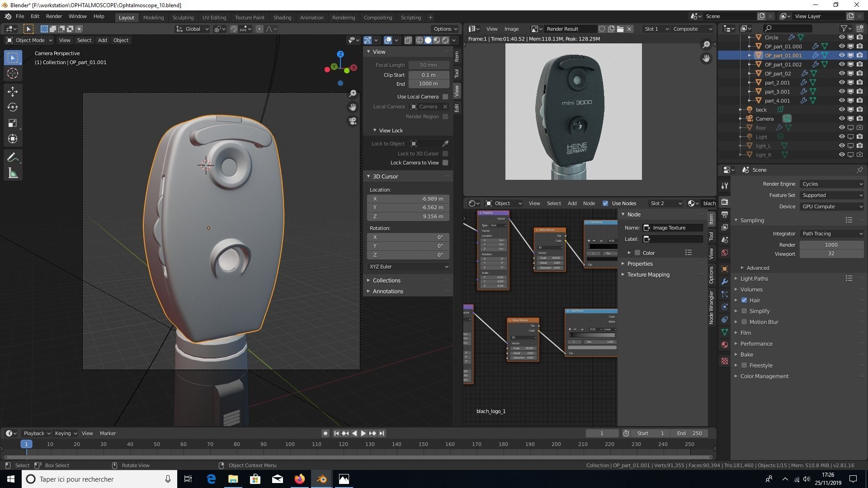The height and width of the screenshot is (488, 868).
Task: Select the Measure tool
Action: (x=13, y=174)
